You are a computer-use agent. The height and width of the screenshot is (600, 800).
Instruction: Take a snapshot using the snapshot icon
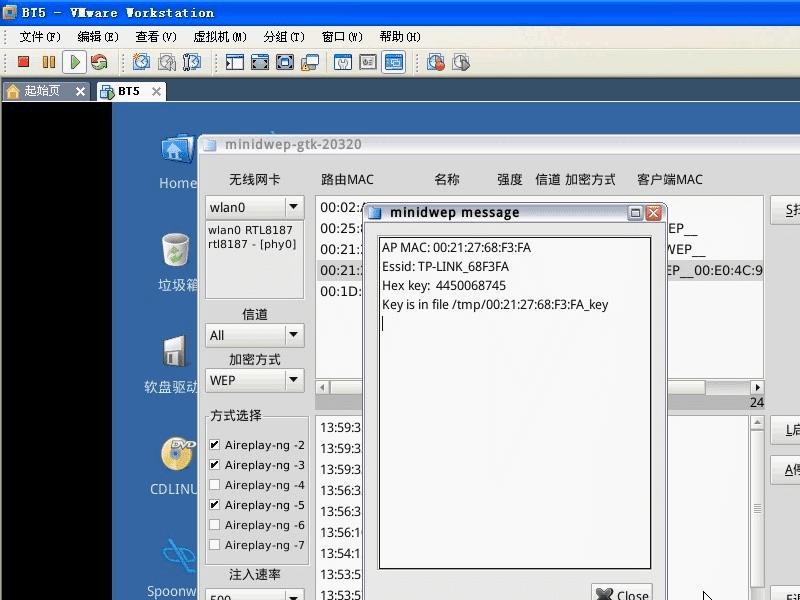141,62
